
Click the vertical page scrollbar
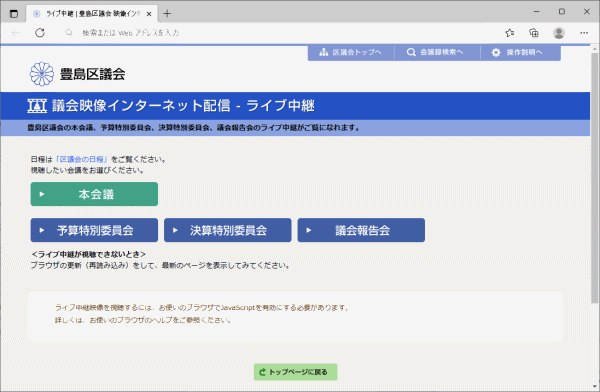click(x=594, y=178)
